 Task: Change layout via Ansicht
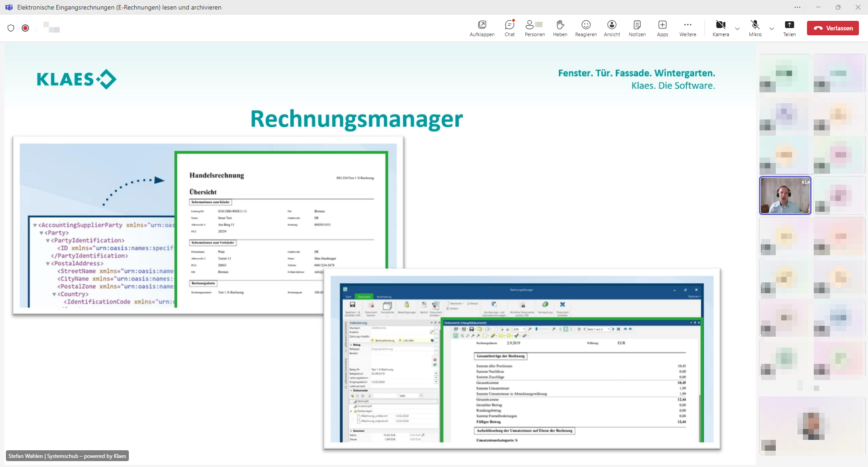(x=612, y=28)
